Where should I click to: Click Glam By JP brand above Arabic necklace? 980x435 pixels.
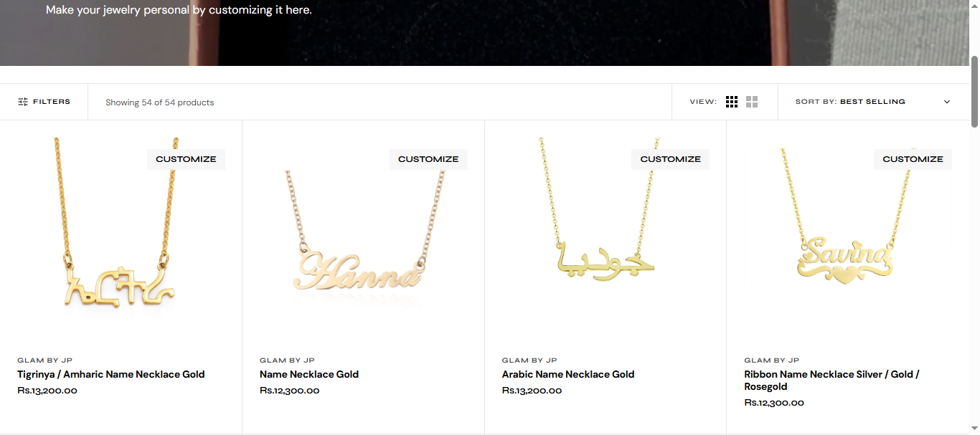tap(529, 360)
